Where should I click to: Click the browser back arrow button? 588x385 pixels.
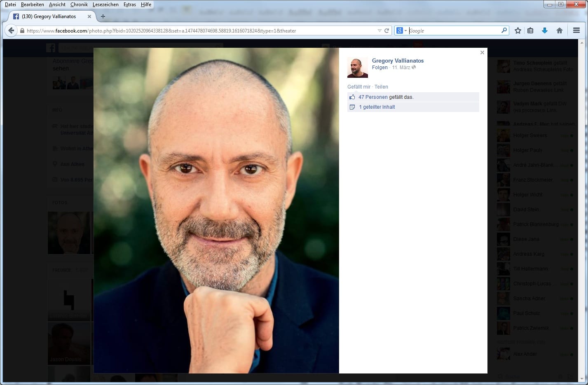pos(11,30)
